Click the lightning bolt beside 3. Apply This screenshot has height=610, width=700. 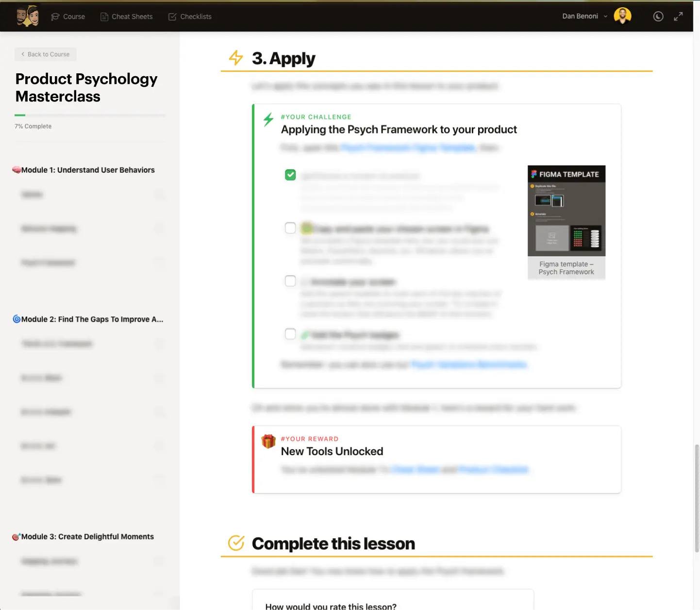coord(236,58)
